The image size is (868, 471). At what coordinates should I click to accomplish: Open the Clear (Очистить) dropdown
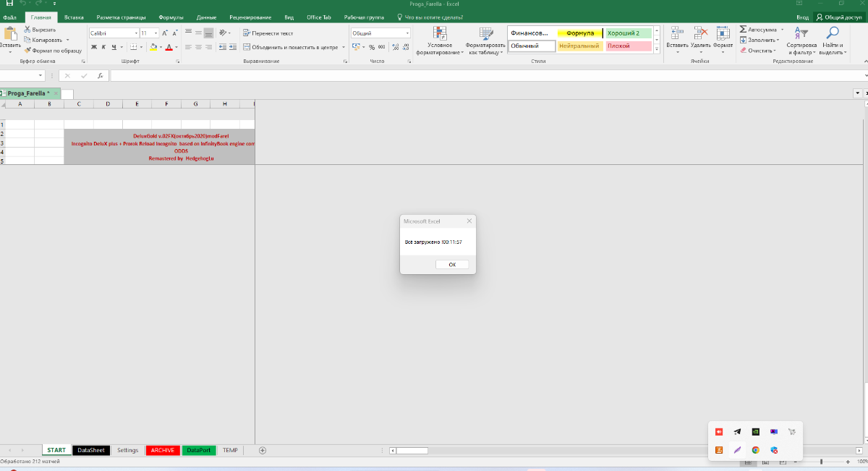tap(758, 51)
